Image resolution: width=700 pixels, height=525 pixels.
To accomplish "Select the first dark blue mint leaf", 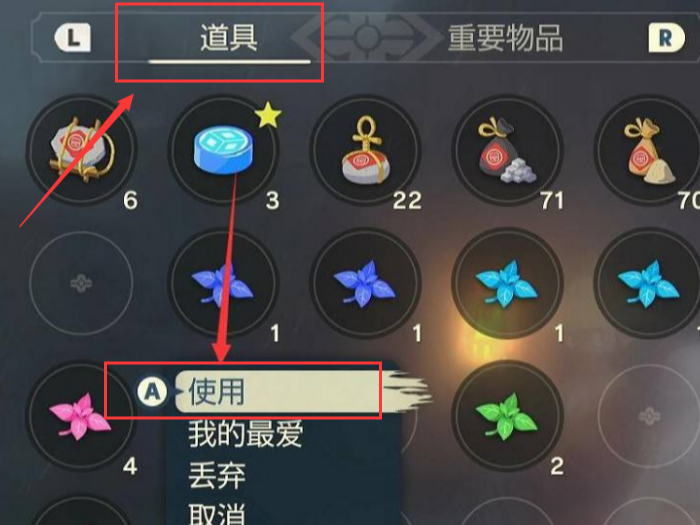I will [x=223, y=283].
